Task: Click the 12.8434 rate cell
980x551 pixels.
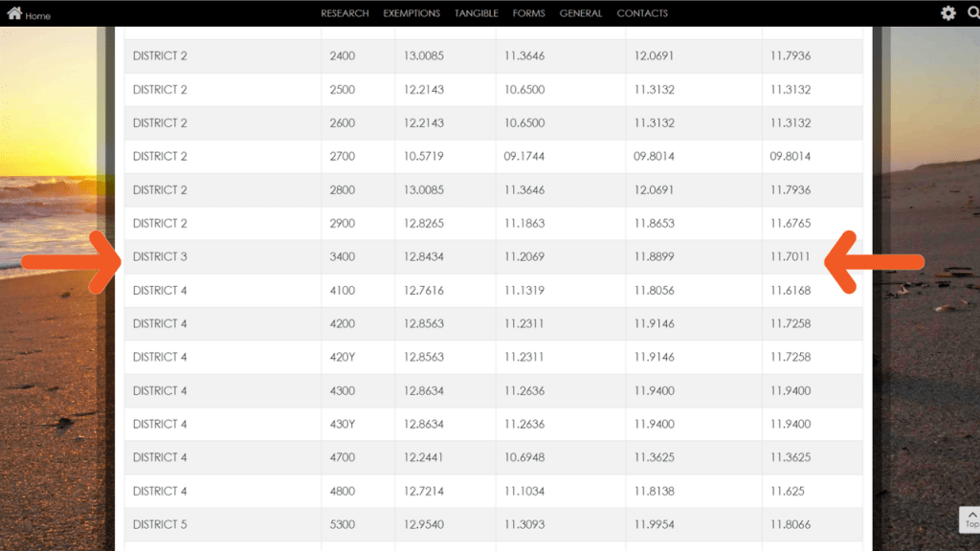Action: [424, 256]
